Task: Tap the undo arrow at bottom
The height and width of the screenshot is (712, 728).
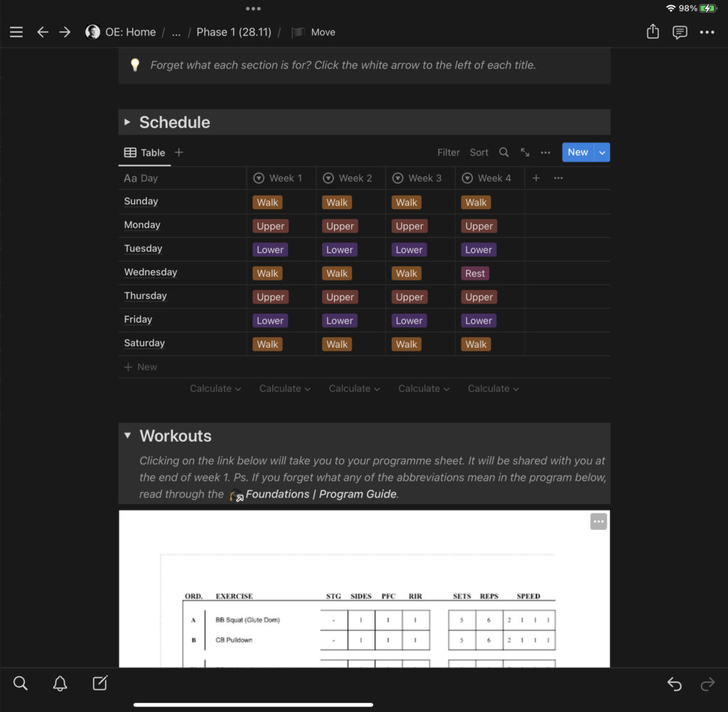Action: pos(674,684)
